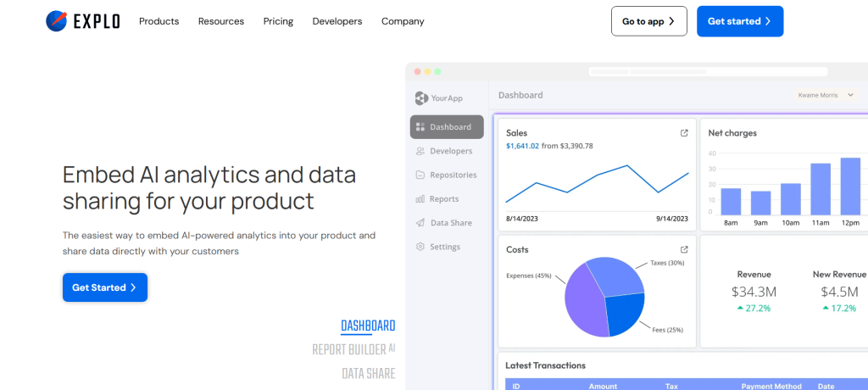This screenshot has height=390, width=868.
Task: Open the Developers top navigation menu
Action: (337, 21)
